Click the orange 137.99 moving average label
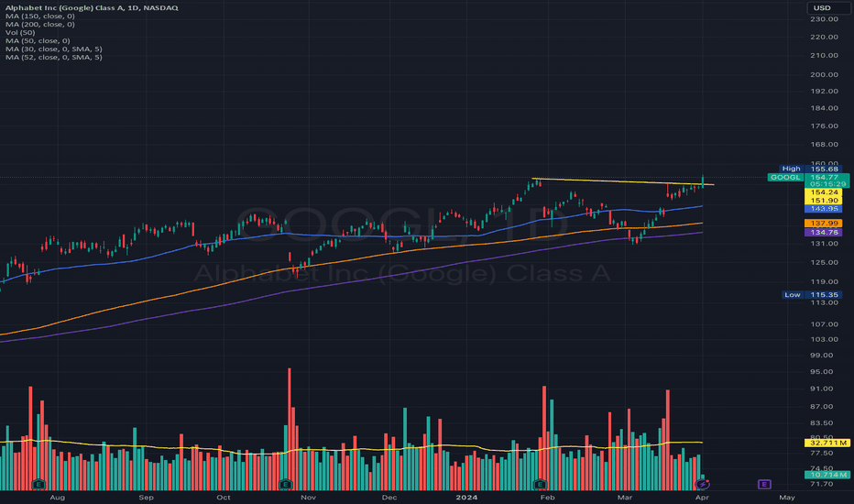Image resolution: width=854 pixels, height=504 pixels. [824, 224]
